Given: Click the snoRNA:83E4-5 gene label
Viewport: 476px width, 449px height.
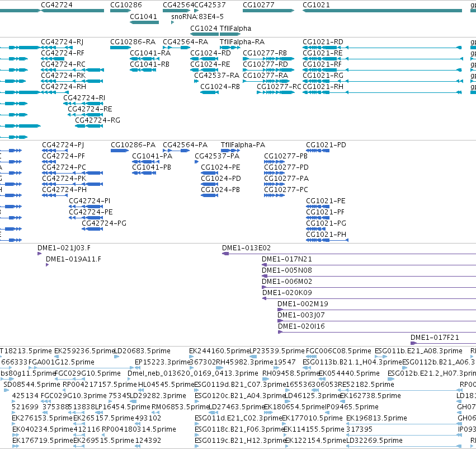Looking at the screenshot, I should point(197,17).
